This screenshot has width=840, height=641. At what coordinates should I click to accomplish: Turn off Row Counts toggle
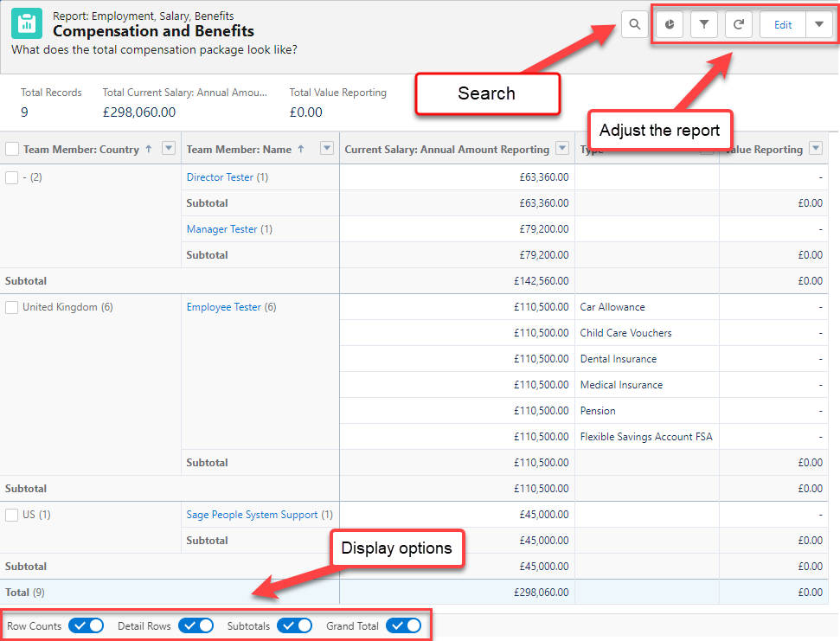tap(86, 625)
